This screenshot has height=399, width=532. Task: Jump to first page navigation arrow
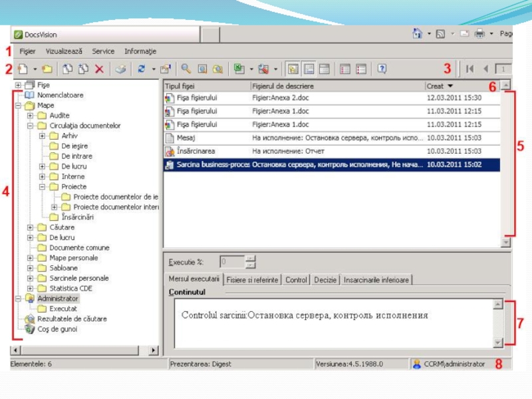[469, 68]
